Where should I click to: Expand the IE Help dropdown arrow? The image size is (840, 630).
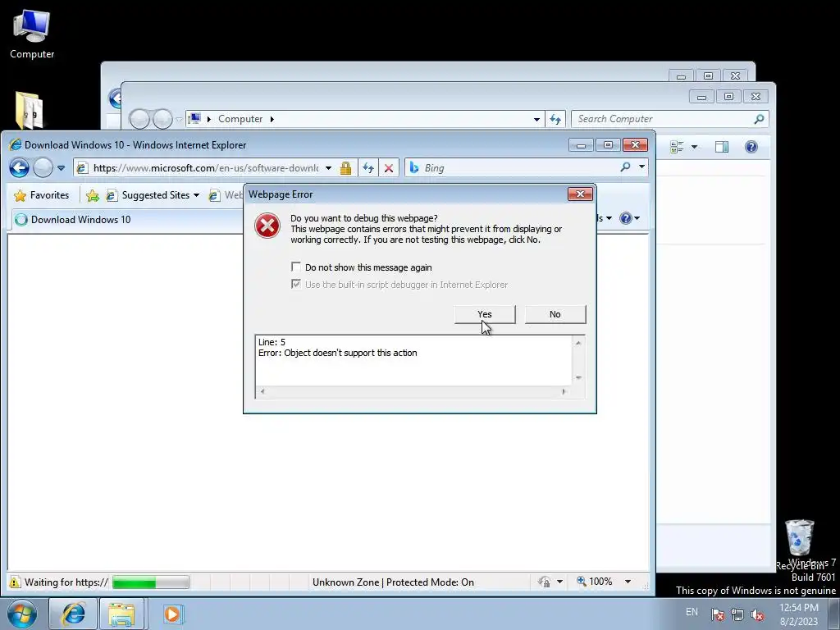point(637,218)
